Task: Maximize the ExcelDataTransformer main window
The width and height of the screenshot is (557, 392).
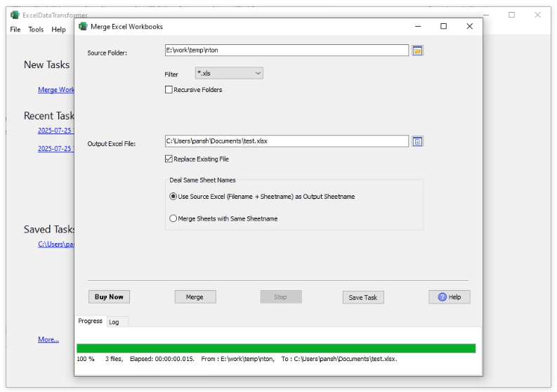Action: pyautogui.click(x=511, y=15)
